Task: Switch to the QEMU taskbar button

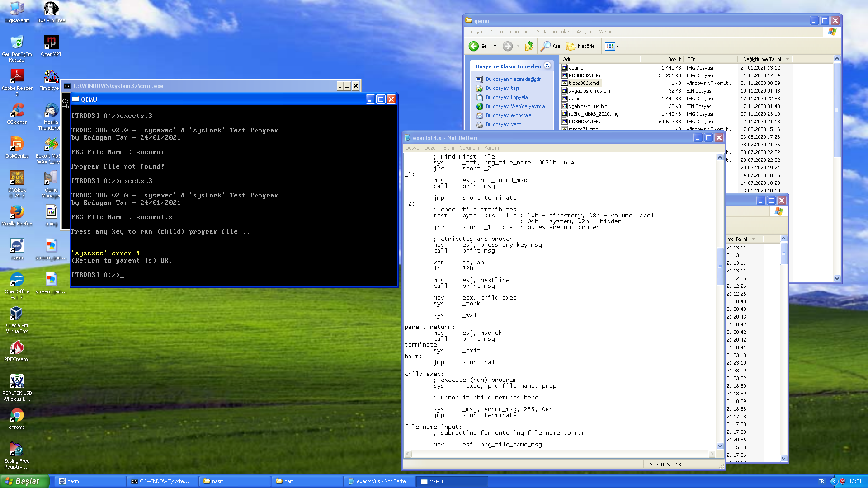Action: point(452,481)
